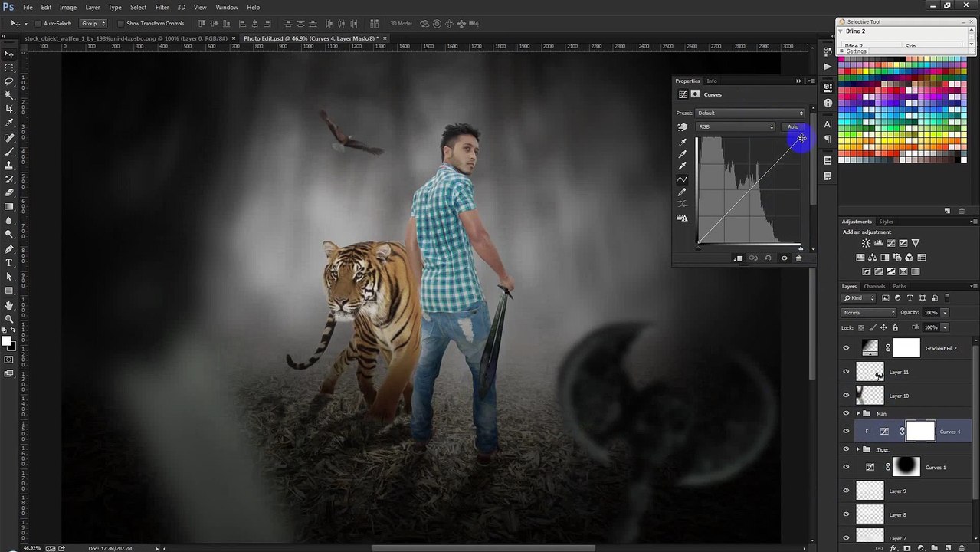
Task: Click the white point eyedropper in Curves
Action: pyautogui.click(x=682, y=166)
